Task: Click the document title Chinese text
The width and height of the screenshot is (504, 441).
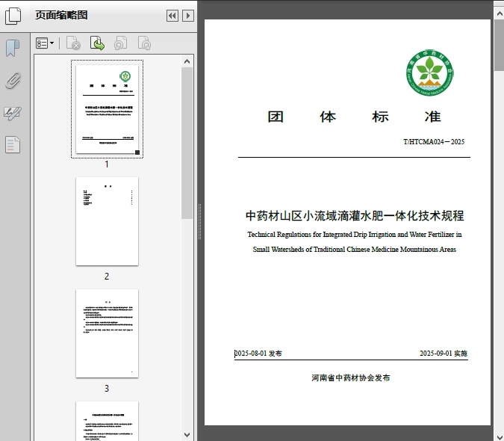Action: [355, 216]
